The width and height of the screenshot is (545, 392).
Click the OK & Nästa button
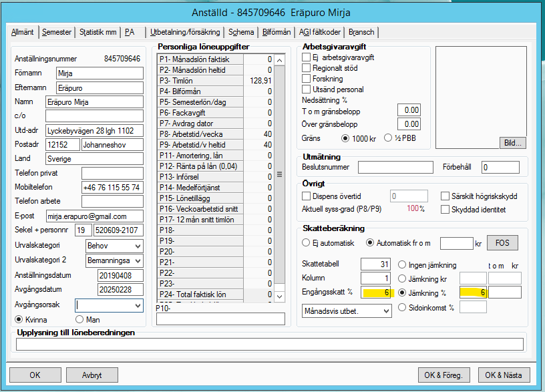coord(504,375)
